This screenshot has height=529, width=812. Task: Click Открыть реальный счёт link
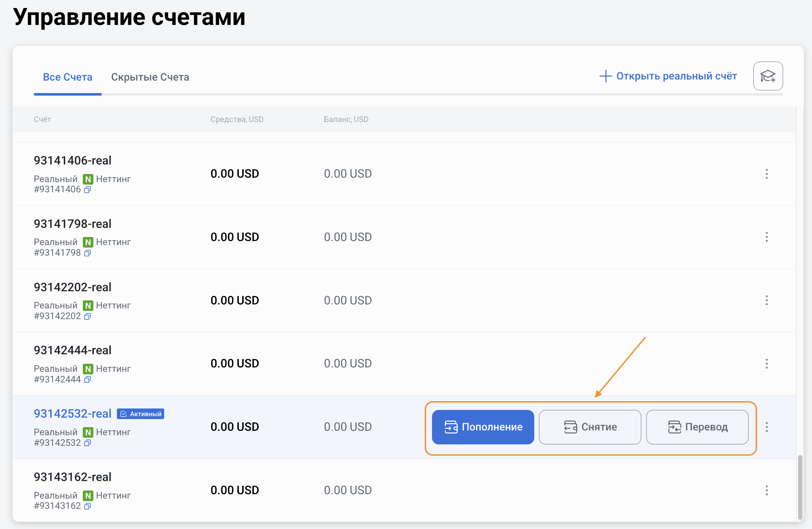(668, 76)
